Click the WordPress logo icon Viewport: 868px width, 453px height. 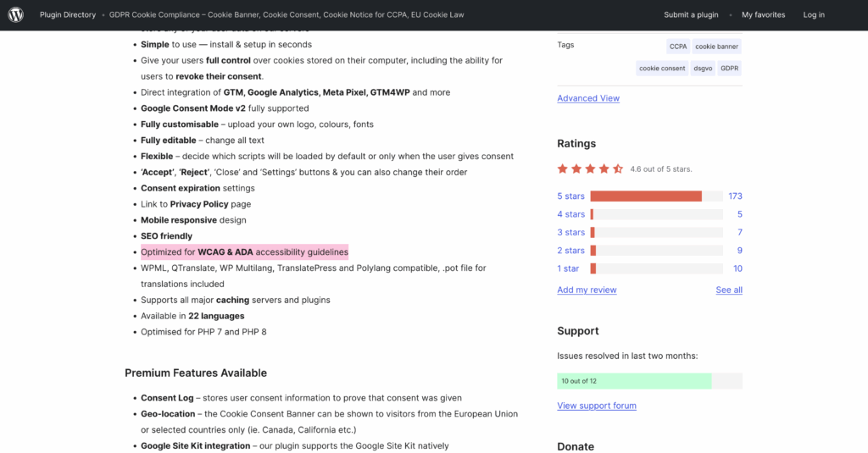tap(16, 15)
